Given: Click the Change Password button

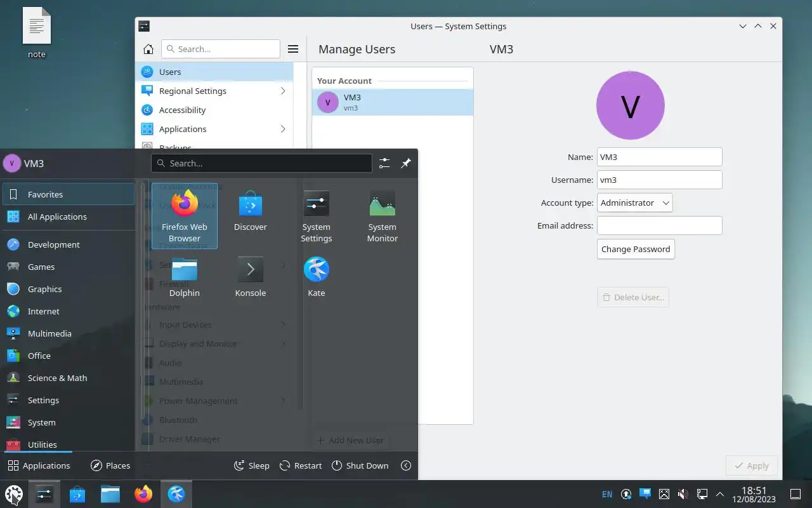Looking at the screenshot, I should 636,249.
